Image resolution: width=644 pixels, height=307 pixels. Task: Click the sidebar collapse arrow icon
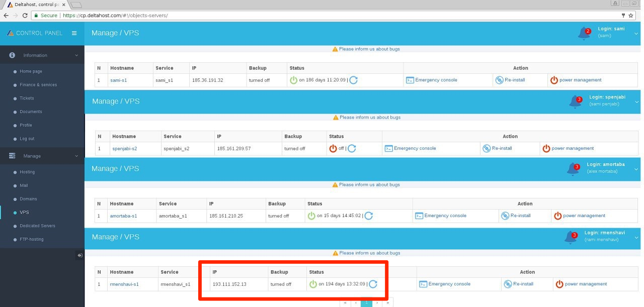[79, 255]
